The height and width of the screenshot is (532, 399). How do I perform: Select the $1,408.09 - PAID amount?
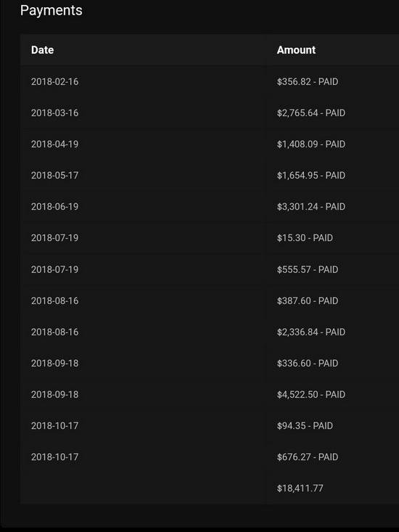point(311,144)
